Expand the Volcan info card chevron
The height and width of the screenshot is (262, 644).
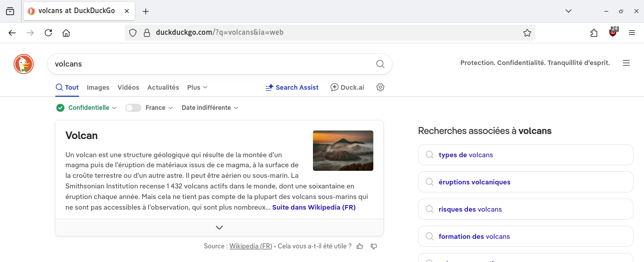219,227
